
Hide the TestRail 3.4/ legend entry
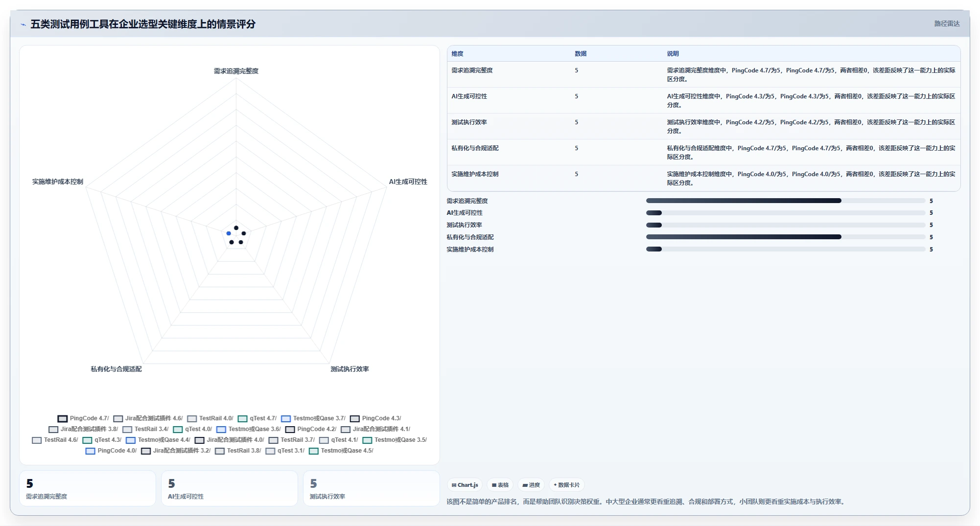(145, 429)
